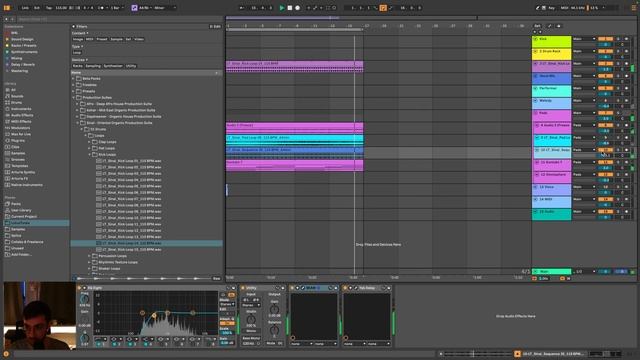Screen dimensions: 640x360
Task: Open Max for Live in Library
Action: pyautogui.click(x=20, y=134)
